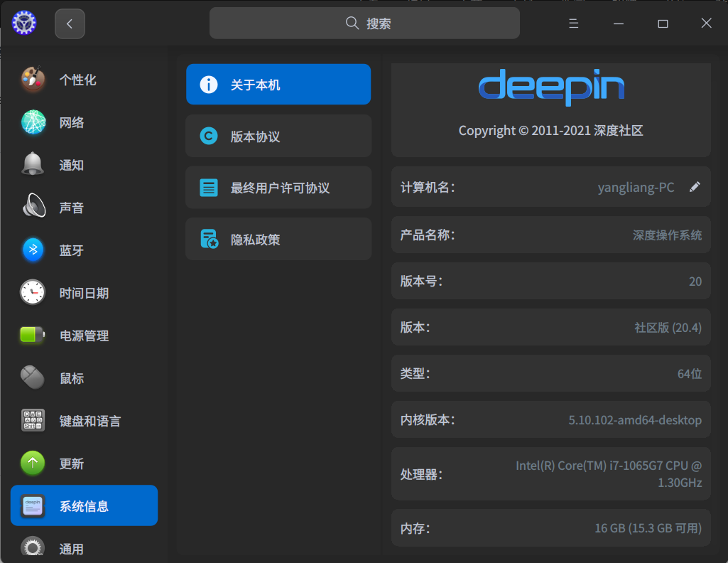Viewport: 728px width, 563px height.
Task: Open the Network globe icon
Action: pos(33,122)
